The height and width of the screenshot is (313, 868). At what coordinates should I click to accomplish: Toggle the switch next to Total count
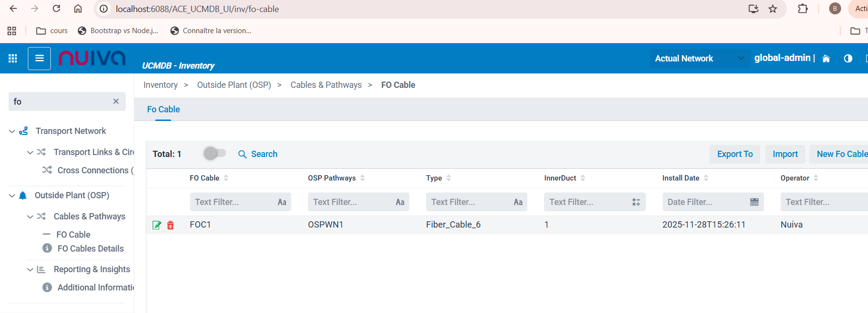pos(214,154)
